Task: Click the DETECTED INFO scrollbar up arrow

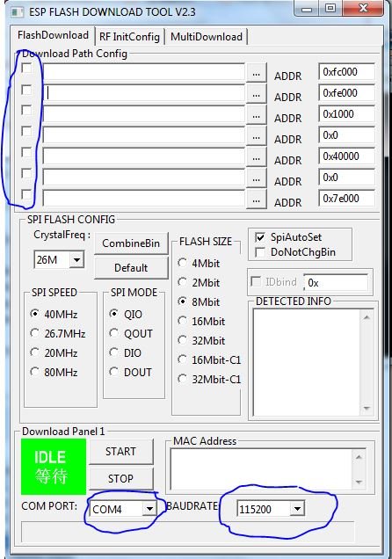Action: [367, 317]
